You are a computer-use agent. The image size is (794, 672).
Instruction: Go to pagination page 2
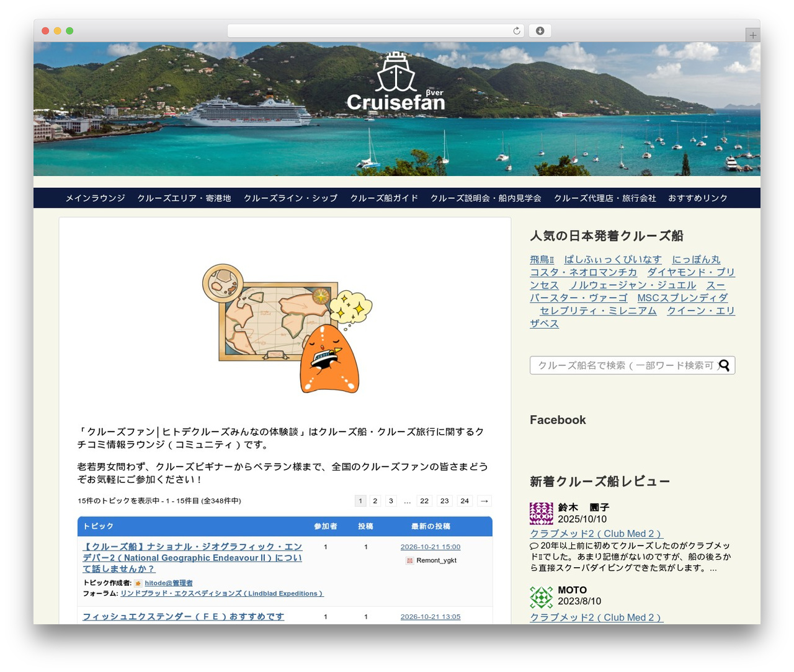(375, 501)
